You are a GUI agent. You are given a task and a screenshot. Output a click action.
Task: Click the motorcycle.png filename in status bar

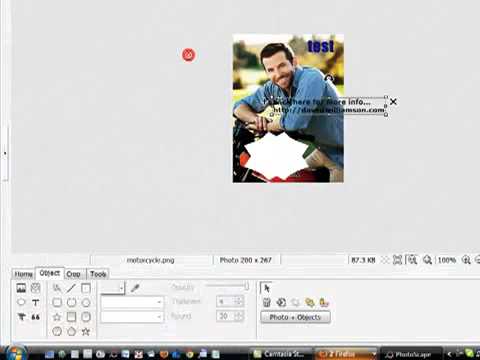[x=150, y=260]
